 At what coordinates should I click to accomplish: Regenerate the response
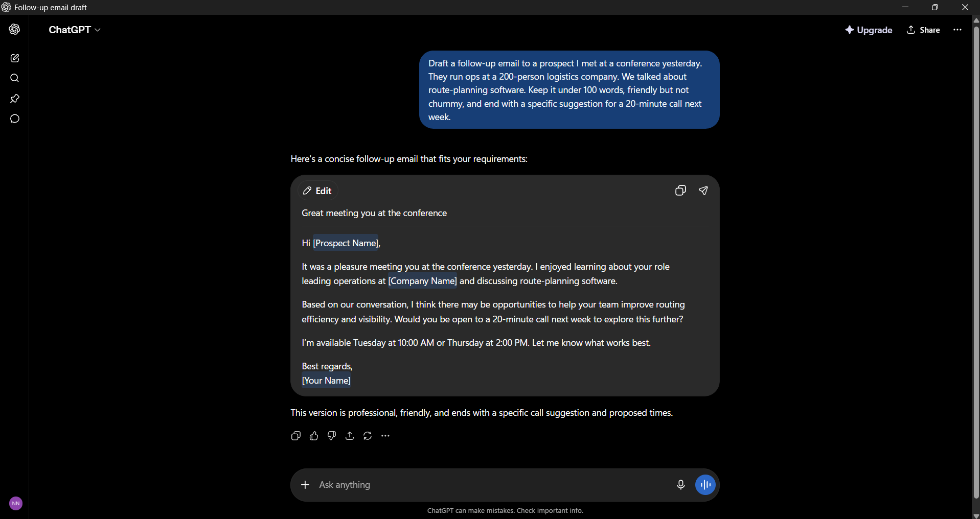point(368,436)
